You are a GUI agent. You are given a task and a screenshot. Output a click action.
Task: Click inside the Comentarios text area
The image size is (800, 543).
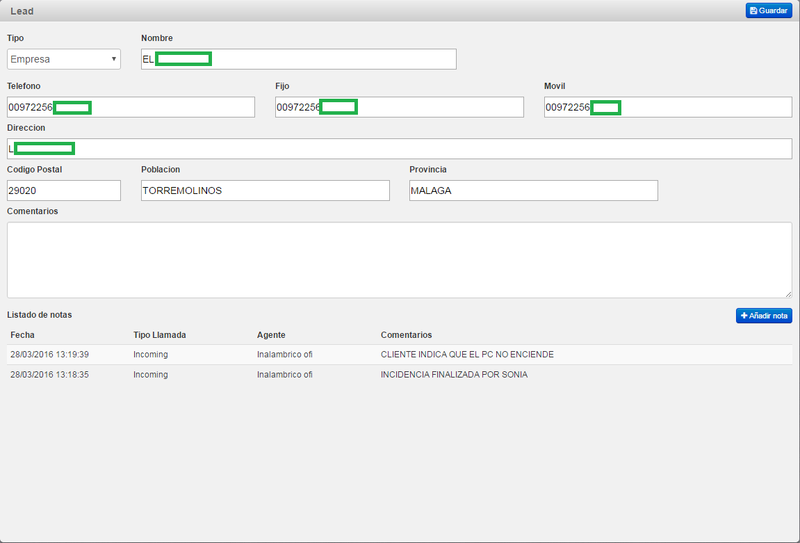[x=398, y=259]
